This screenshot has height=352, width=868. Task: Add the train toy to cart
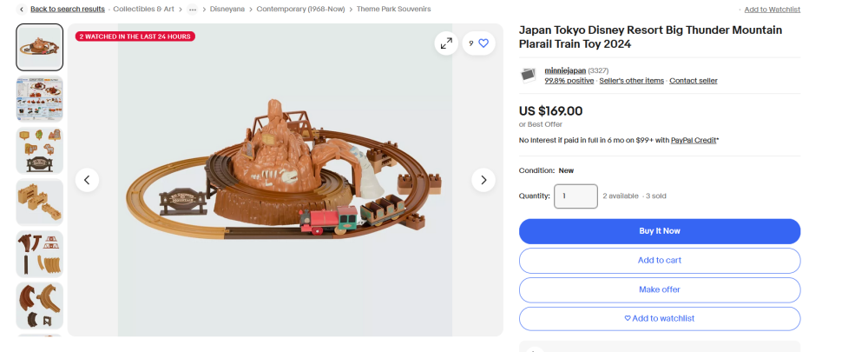coord(659,261)
